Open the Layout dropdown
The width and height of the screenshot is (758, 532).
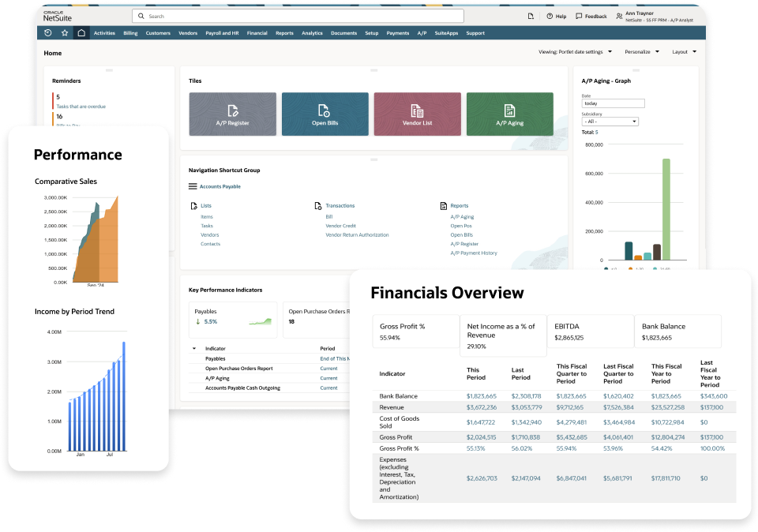684,52
